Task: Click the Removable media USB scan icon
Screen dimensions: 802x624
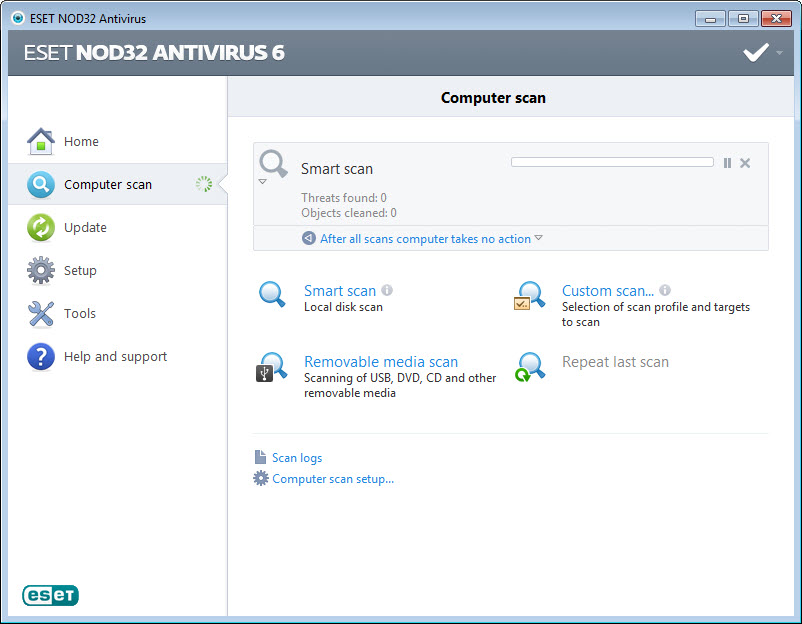Action: pos(272,367)
